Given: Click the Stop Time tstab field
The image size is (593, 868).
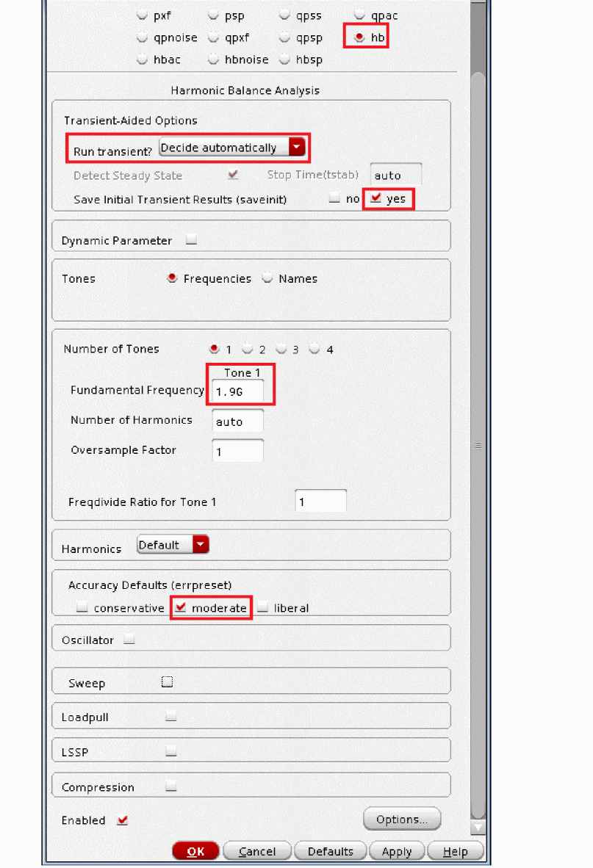Looking at the screenshot, I should point(395,175).
